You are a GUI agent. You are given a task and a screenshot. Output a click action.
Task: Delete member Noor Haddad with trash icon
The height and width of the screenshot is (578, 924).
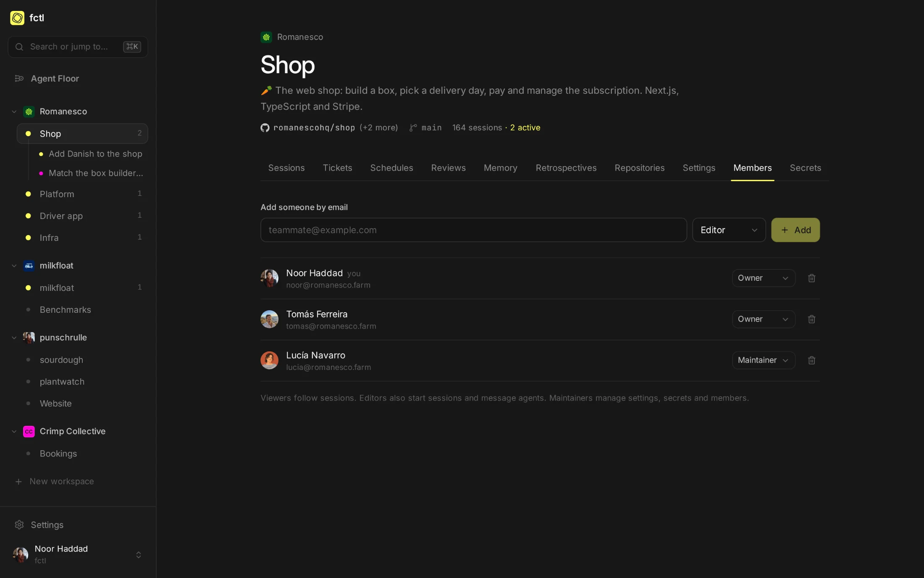(x=811, y=278)
